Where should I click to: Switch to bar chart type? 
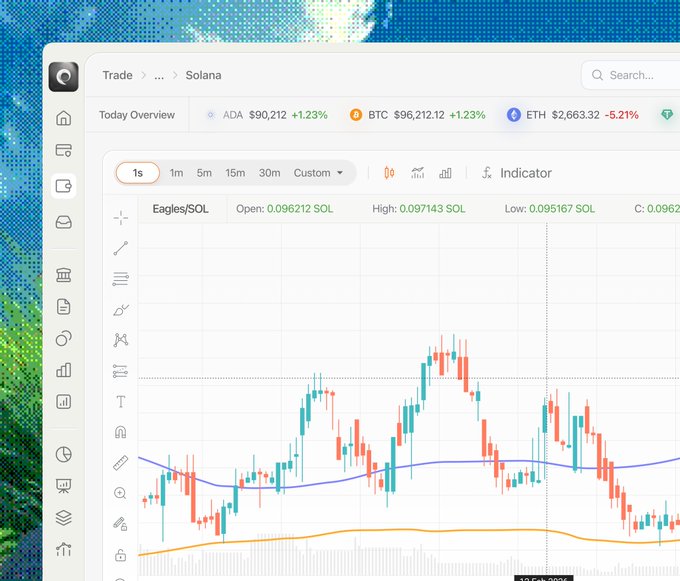click(445, 173)
